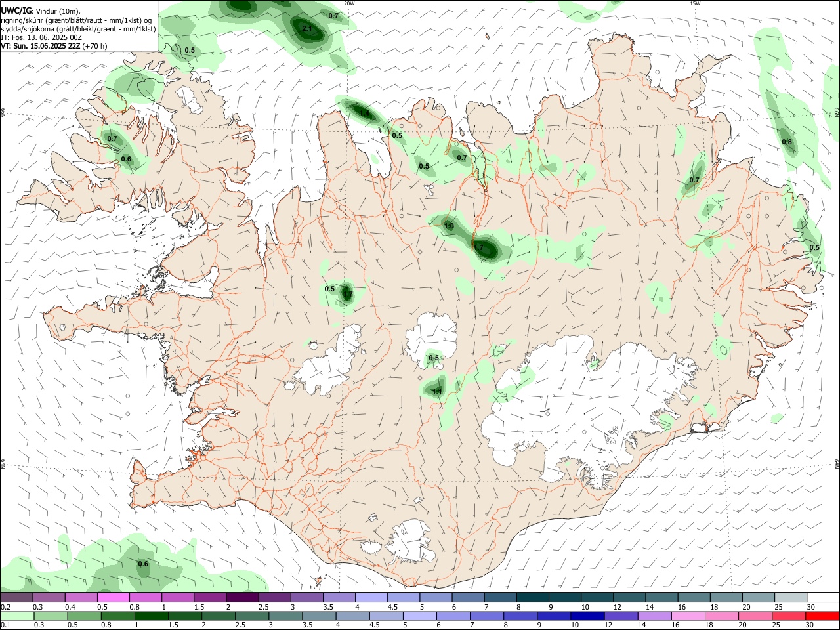
Task: Click the '0.7' value in East Iceland
Action: (694, 180)
